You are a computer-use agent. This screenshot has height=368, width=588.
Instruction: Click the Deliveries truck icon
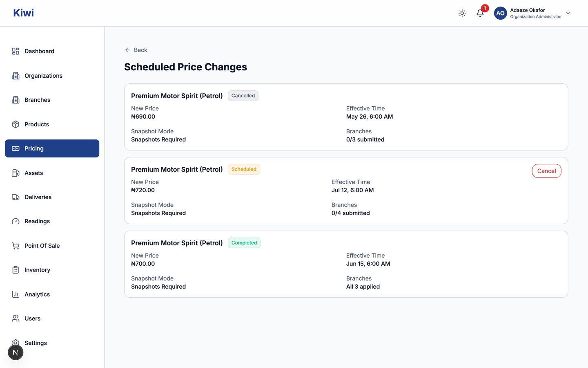click(16, 197)
